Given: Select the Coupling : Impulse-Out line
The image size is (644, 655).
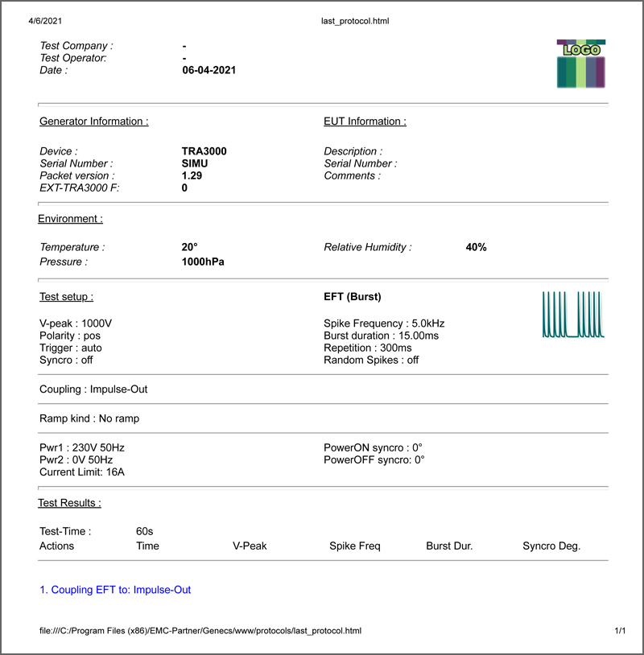Looking at the screenshot, I should click(x=93, y=389).
